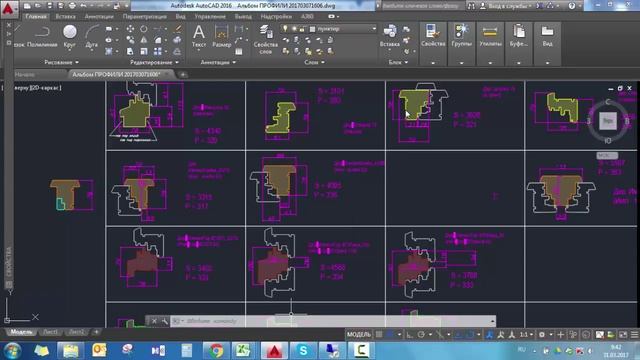Open the sign-in services (Вход в службы) dropdown
This screenshot has height=360, width=640.
pos(507,6)
